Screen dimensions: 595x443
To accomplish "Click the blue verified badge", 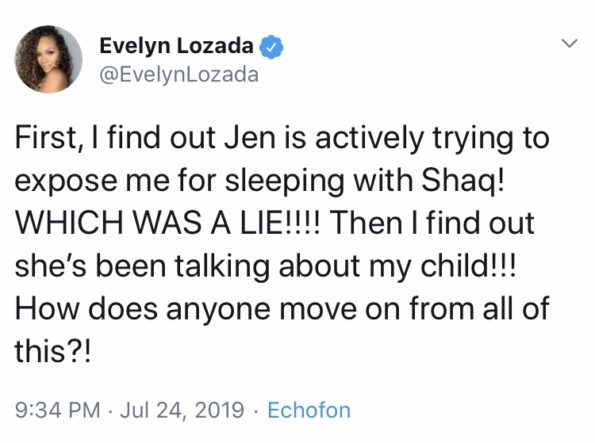I will pos(271,47).
